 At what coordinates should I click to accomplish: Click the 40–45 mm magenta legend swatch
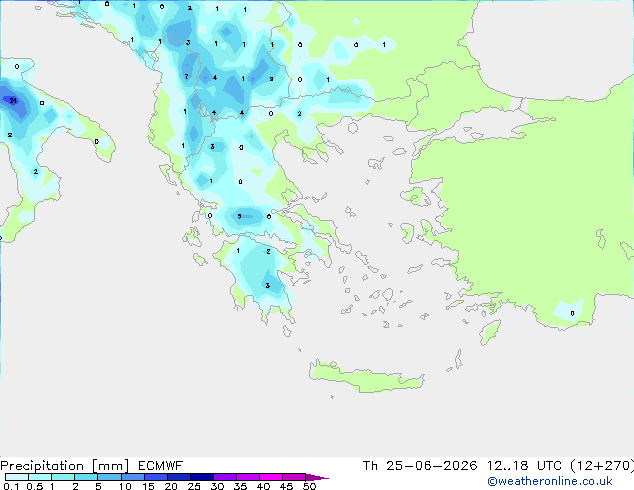[x=271, y=477]
